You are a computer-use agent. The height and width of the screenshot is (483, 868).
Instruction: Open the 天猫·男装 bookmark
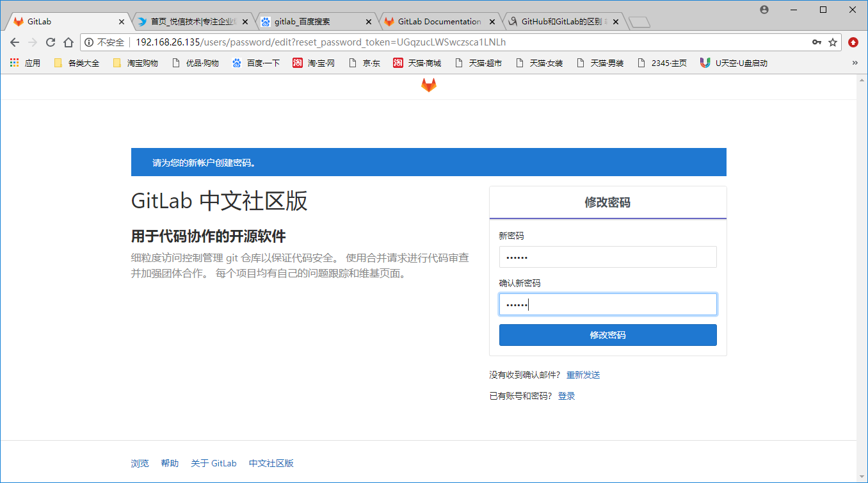tap(600, 63)
